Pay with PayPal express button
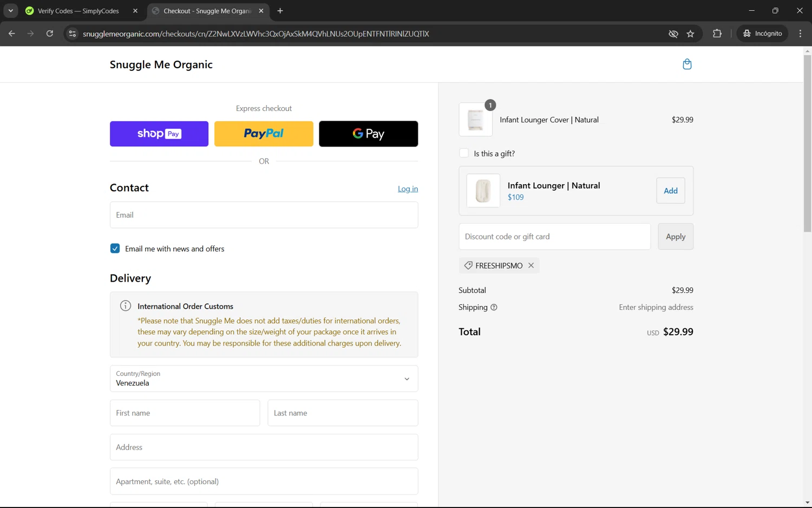This screenshot has height=508, width=812. click(x=264, y=134)
